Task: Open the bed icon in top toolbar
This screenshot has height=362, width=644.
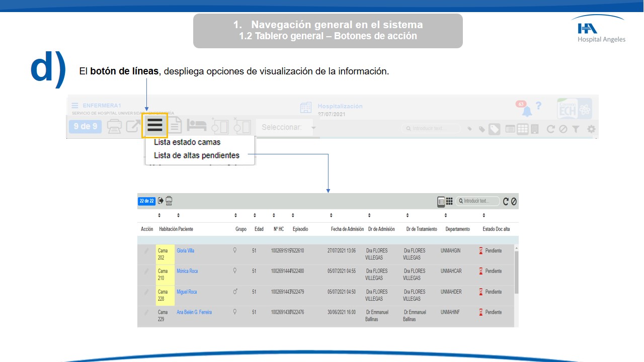Action: (196, 127)
